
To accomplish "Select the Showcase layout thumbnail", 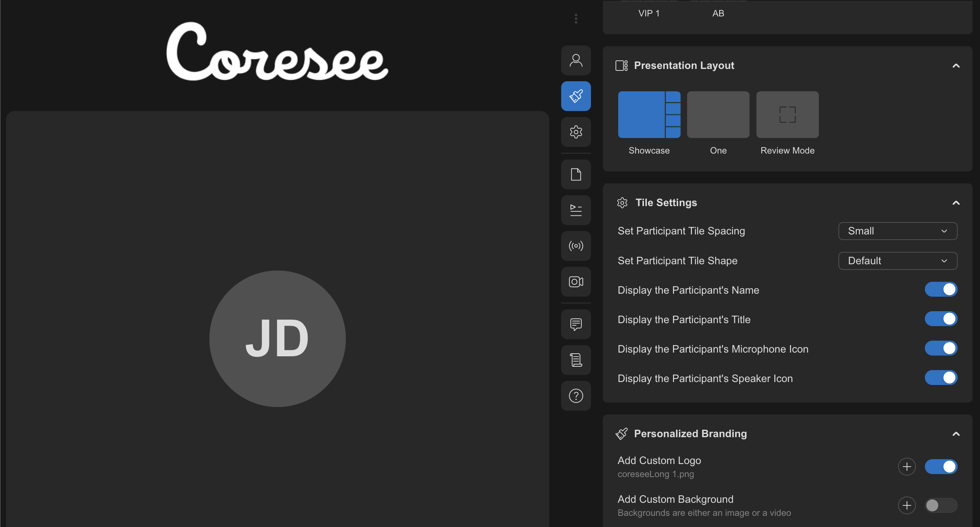I will (x=649, y=114).
